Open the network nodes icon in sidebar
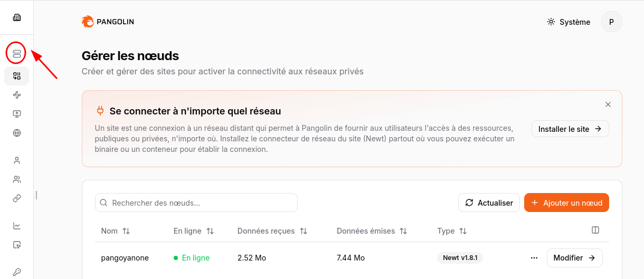Viewport: 644px width, 279px height. click(x=17, y=95)
